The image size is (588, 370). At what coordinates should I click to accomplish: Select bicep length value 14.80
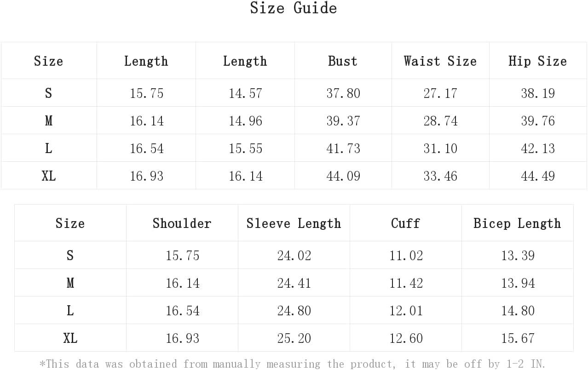[518, 311]
